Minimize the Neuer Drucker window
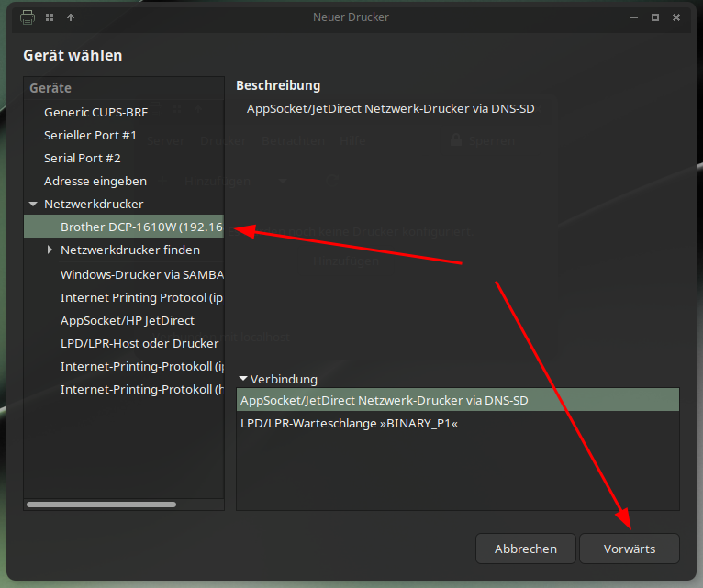The width and height of the screenshot is (703, 588). point(634,17)
